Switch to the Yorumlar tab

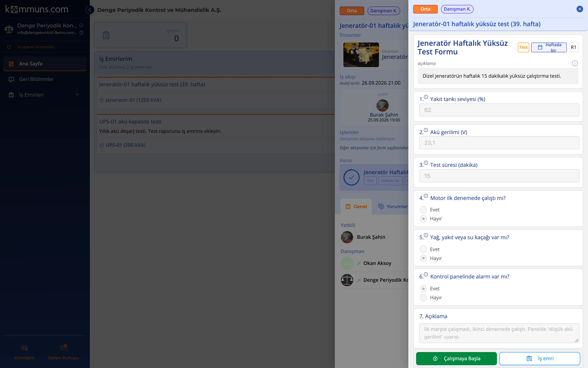(393, 206)
